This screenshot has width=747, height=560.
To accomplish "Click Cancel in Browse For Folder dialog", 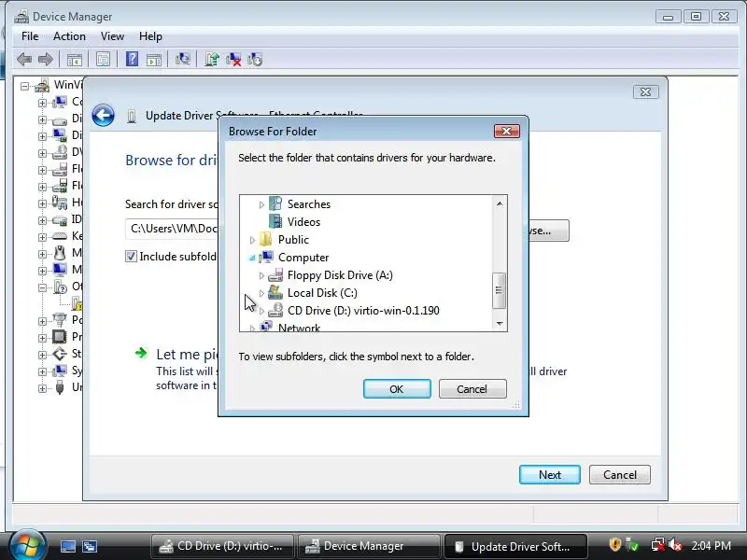I will (472, 389).
